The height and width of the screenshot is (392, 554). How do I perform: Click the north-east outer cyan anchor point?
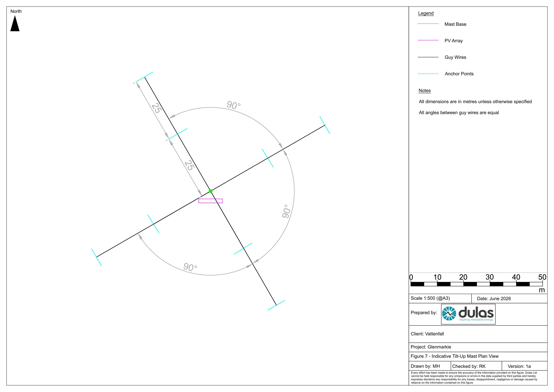coord(325,125)
